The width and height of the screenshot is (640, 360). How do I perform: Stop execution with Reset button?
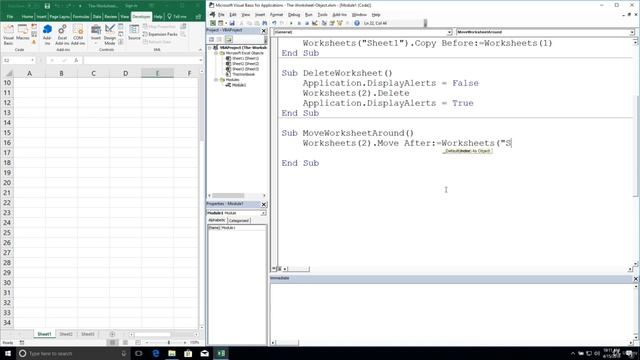pyautogui.click(x=307, y=23)
